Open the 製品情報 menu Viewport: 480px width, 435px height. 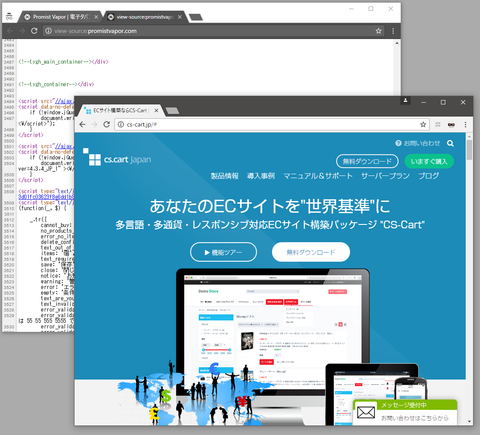[225, 176]
